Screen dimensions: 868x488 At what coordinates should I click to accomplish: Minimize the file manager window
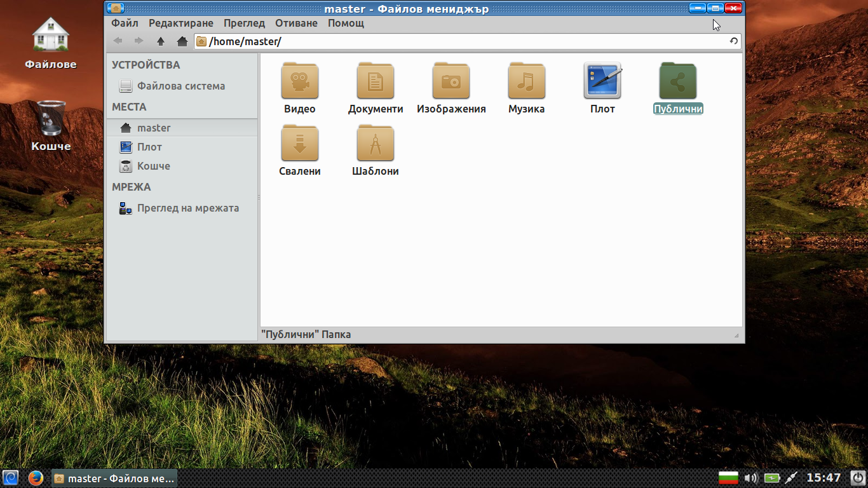pyautogui.click(x=698, y=8)
